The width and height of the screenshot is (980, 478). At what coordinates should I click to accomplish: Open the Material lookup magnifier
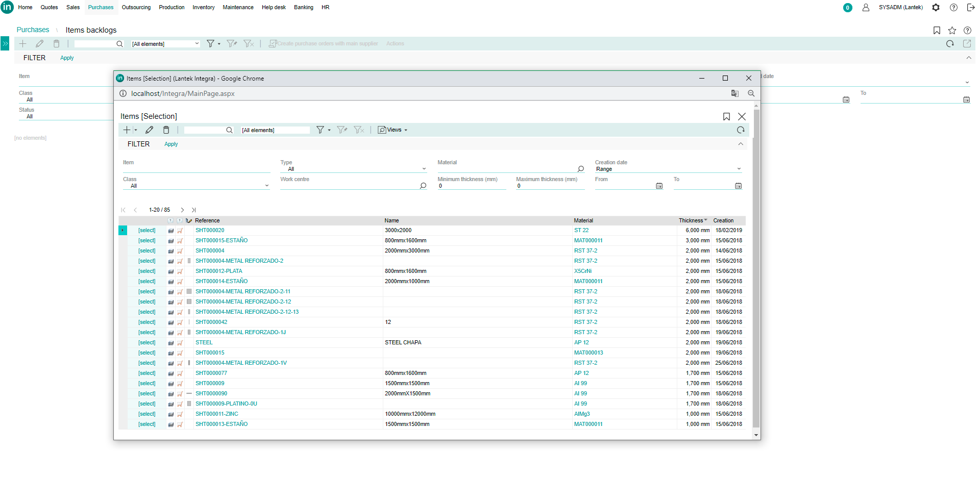tap(580, 169)
